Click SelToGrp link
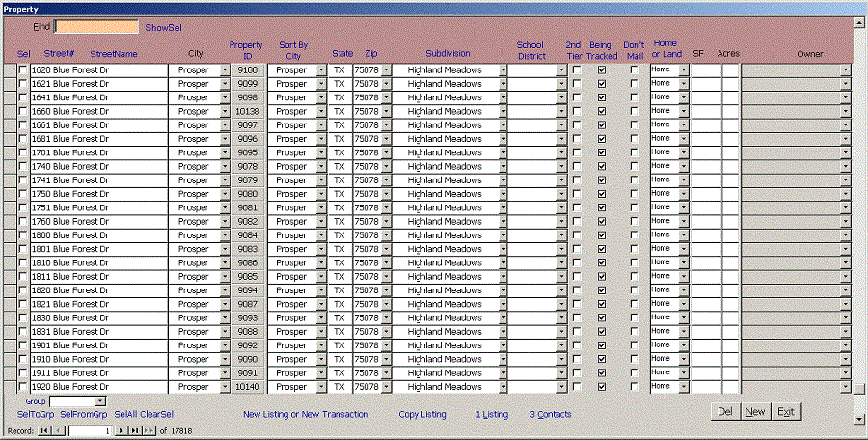Screen dimensions: 868x440 point(36,414)
